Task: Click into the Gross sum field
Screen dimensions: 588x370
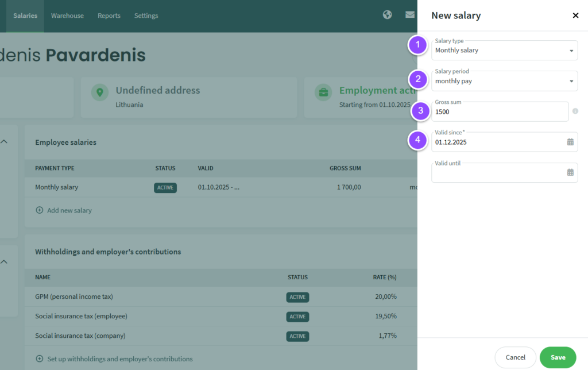Action: (500, 112)
